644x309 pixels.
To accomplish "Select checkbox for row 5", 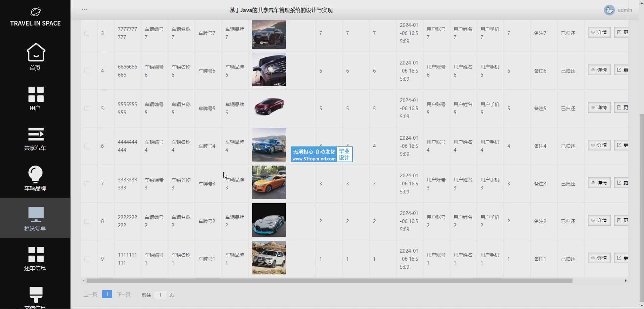I will 87,108.
